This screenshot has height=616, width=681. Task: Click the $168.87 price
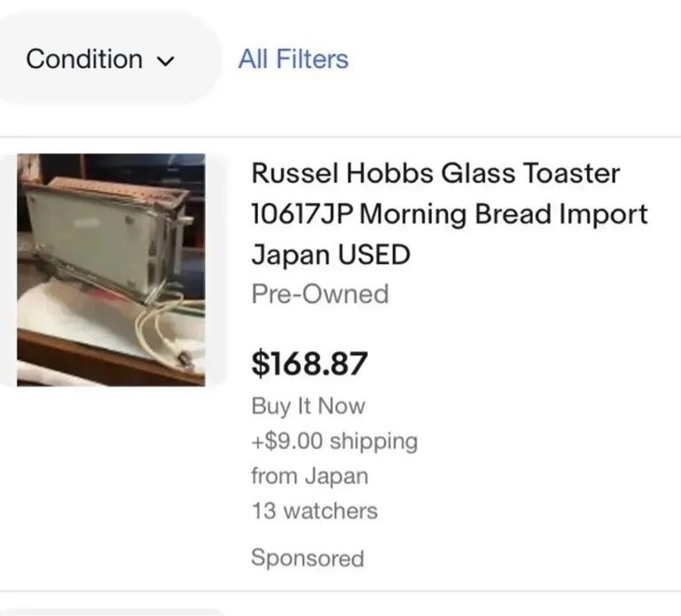(x=309, y=362)
